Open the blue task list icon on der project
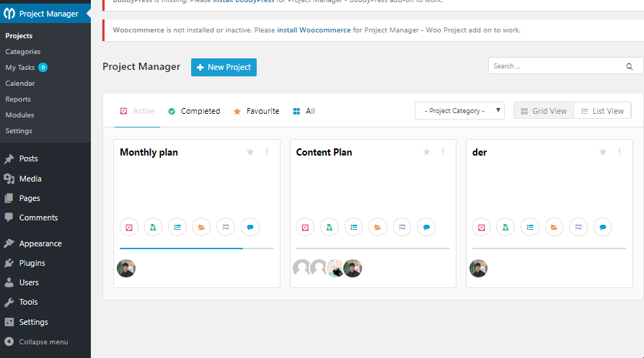Screen dimensions: 644x358 [530, 227]
